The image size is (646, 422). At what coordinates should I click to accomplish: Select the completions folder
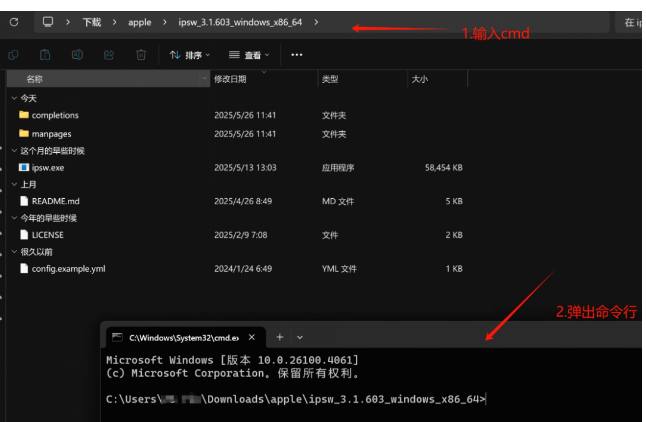pyautogui.click(x=55, y=115)
